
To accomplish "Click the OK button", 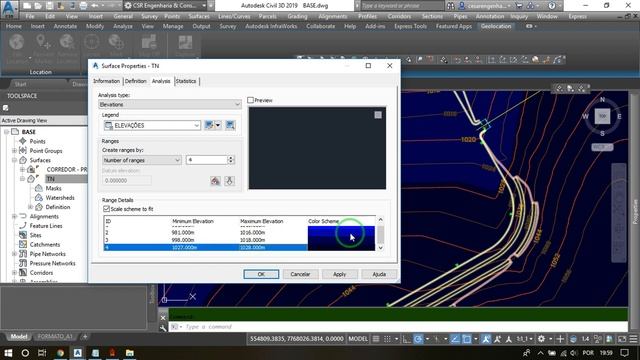I will 261,274.
